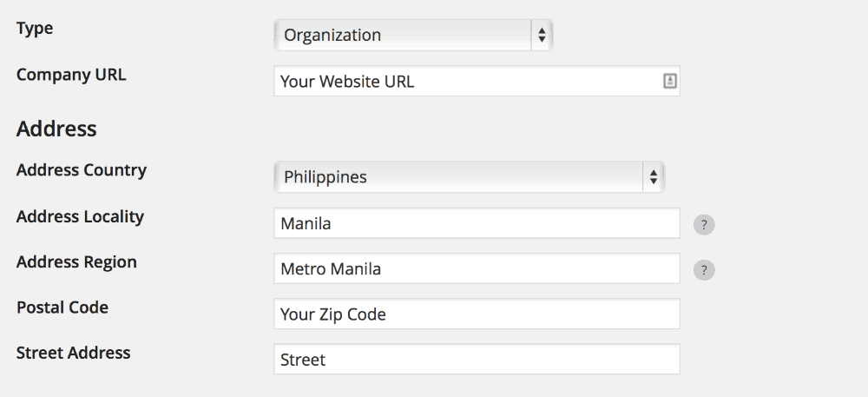The width and height of the screenshot is (868, 397).
Task: Open the Type dropdown showing Organization
Action: [413, 35]
